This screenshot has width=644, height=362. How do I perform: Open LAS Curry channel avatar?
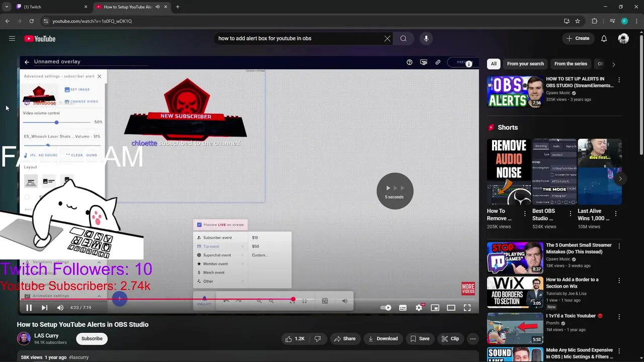click(x=24, y=338)
